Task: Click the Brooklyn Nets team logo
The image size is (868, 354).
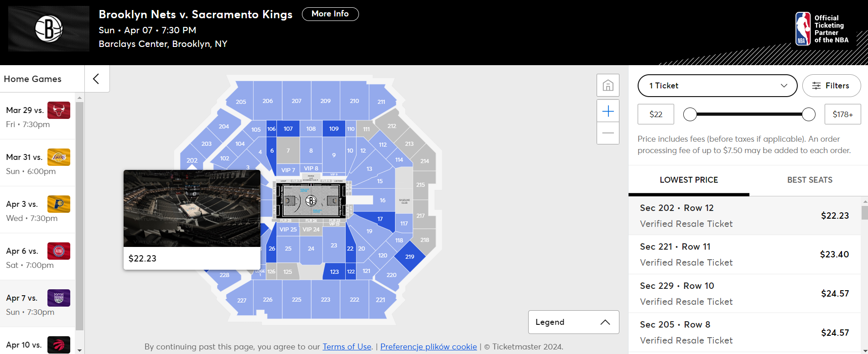Action: pyautogui.click(x=49, y=29)
